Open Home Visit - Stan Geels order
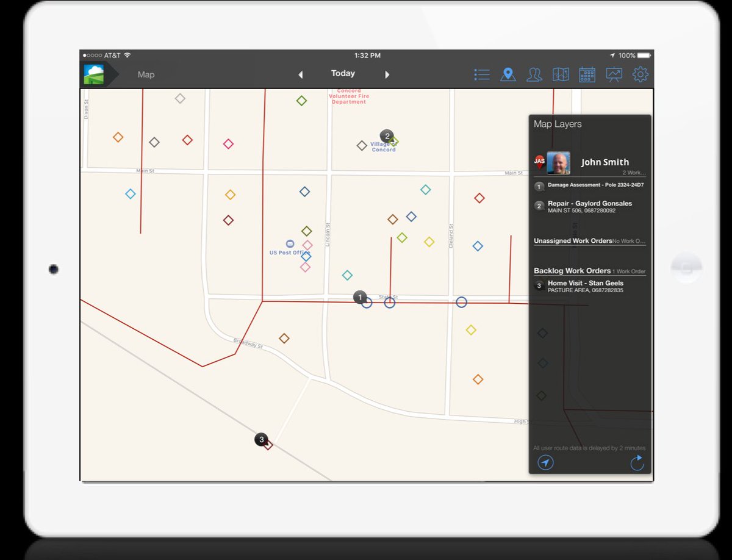 589,286
